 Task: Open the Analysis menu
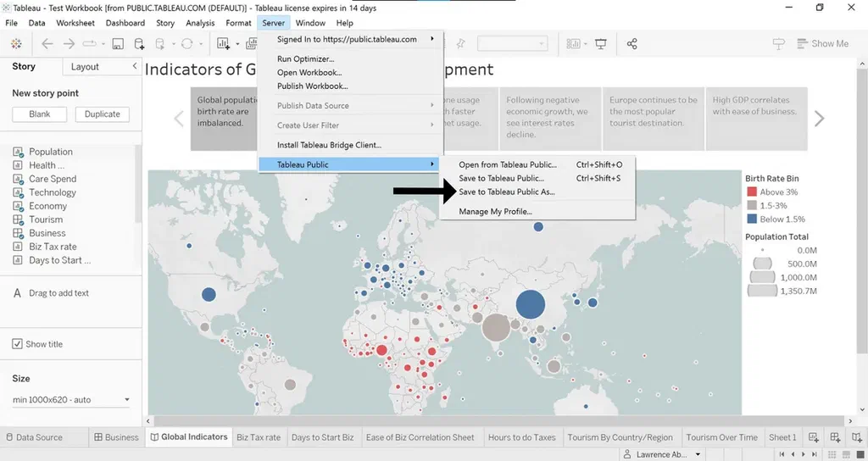click(200, 23)
